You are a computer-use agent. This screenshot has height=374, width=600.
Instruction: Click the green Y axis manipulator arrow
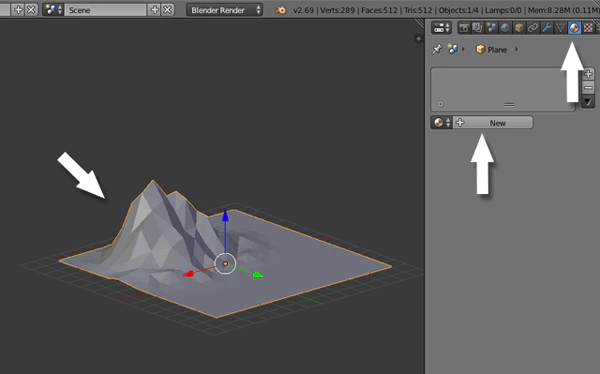coord(258,274)
